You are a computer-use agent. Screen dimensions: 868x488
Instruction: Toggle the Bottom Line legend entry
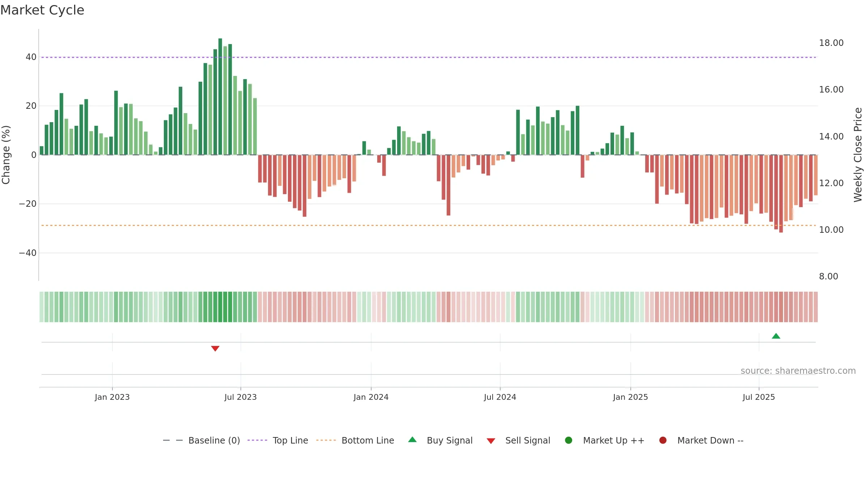click(355, 440)
